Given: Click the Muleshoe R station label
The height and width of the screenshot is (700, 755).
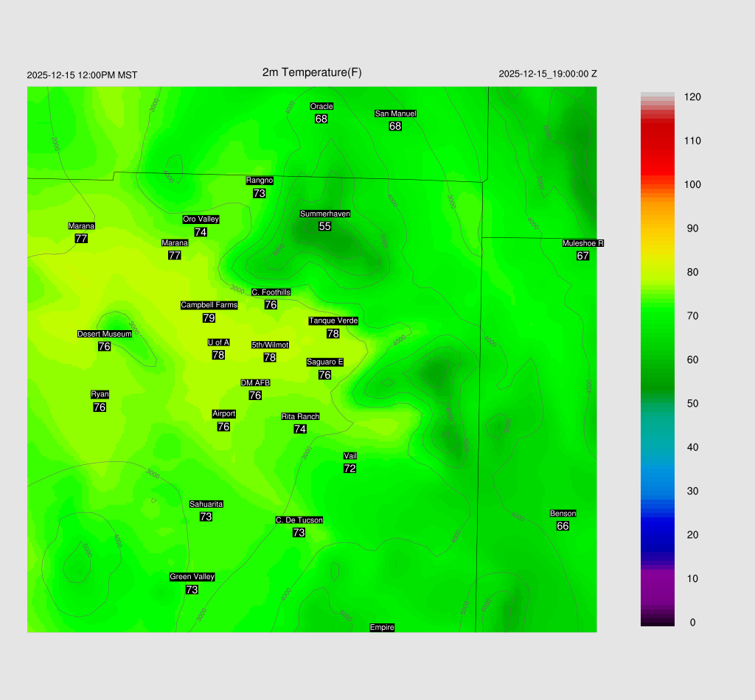Looking at the screenshot, I should pos(582,243).
